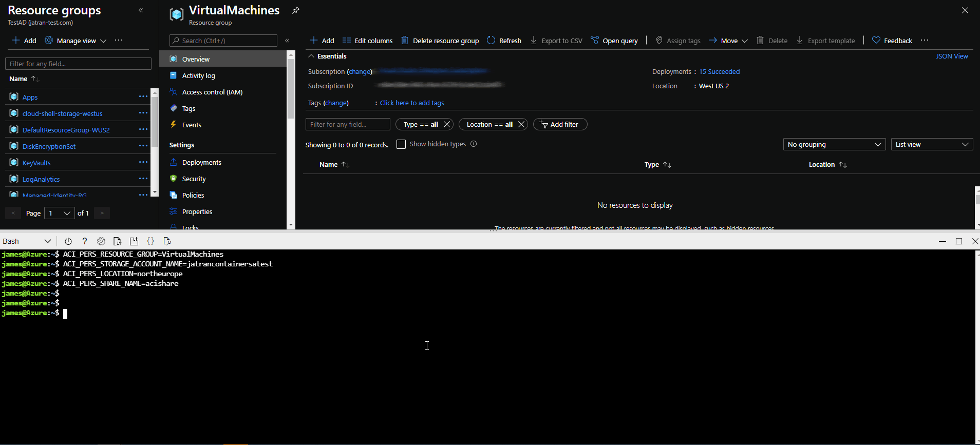
Task: Open the cloud-shell-storage-westus resource group
Action: (62, 113)
